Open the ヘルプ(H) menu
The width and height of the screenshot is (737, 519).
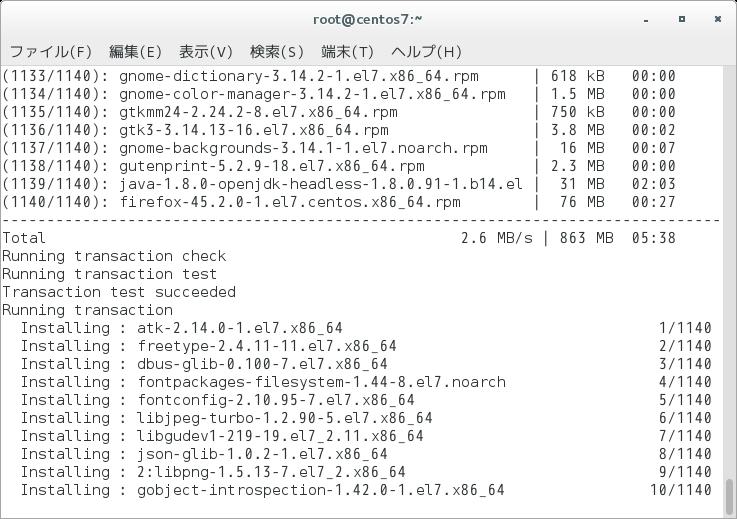click(x=426, y=51)
